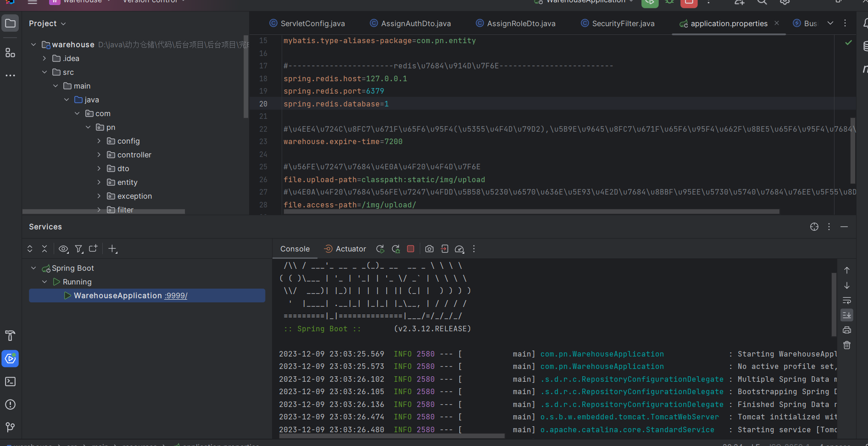The width and height of the screenshot is (868, 446).
Task: Click the exit application icon
Action: (445, 249)
